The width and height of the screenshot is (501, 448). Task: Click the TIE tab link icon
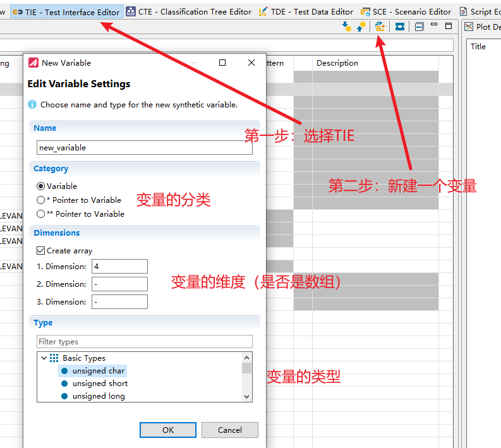point(18,12)
